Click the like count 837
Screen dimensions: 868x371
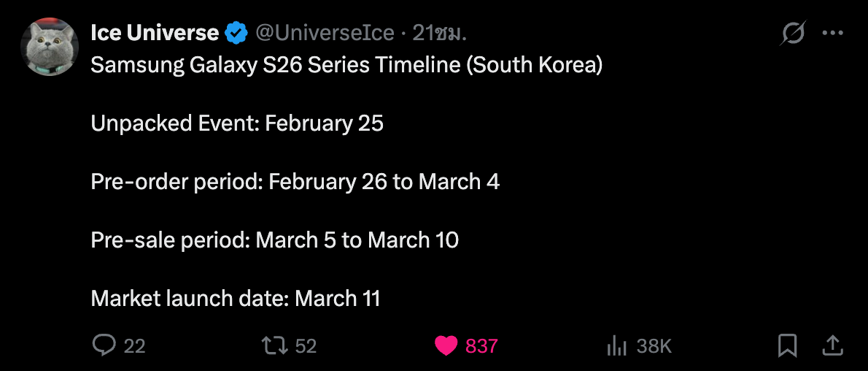(481, 345)
